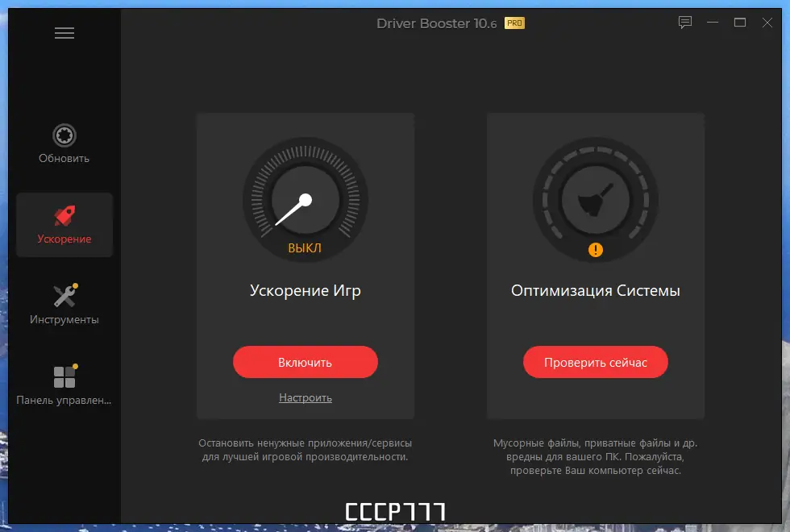The width and height of the screenshot is (790, 532).
Task: Click the game boost speedometer dial
Action: tap(306, 200)
